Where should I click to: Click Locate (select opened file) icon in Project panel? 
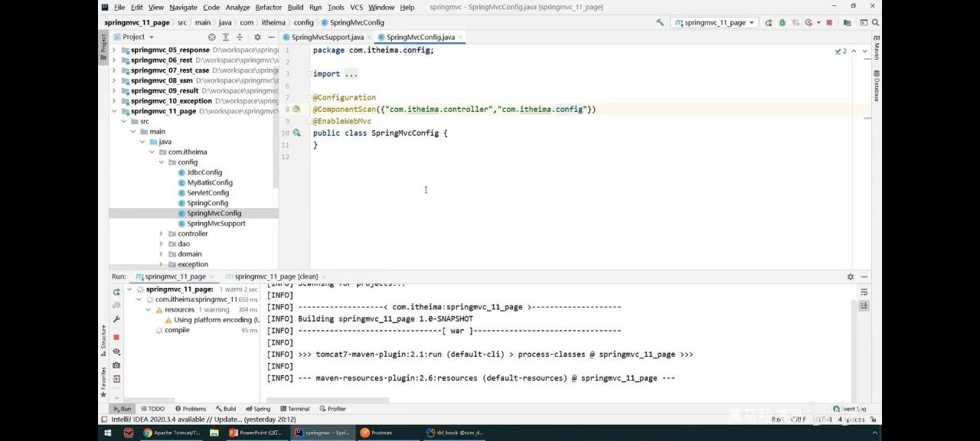coord(212,37)
